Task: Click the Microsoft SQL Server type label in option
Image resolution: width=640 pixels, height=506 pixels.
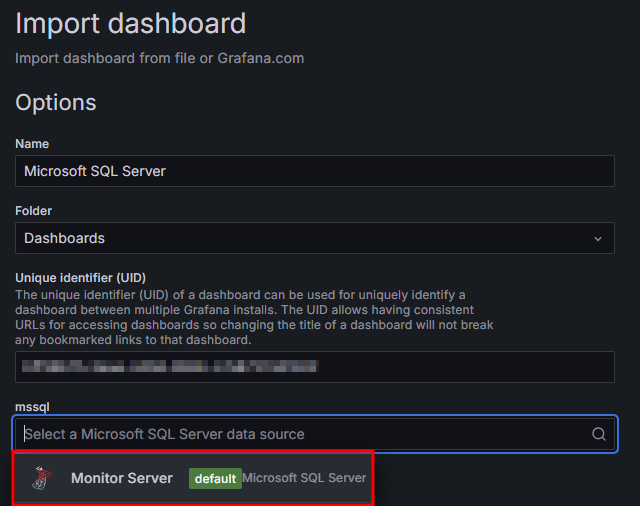Action: click(x=304, y=478)
